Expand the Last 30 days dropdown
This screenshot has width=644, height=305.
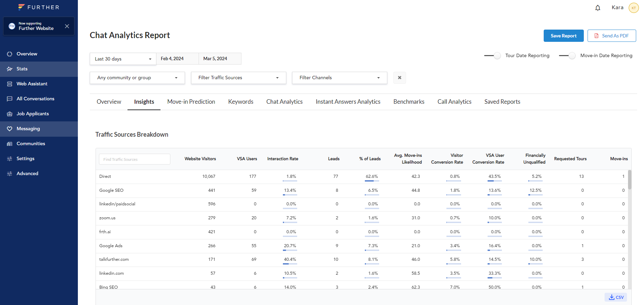click(x=123, y=59)
